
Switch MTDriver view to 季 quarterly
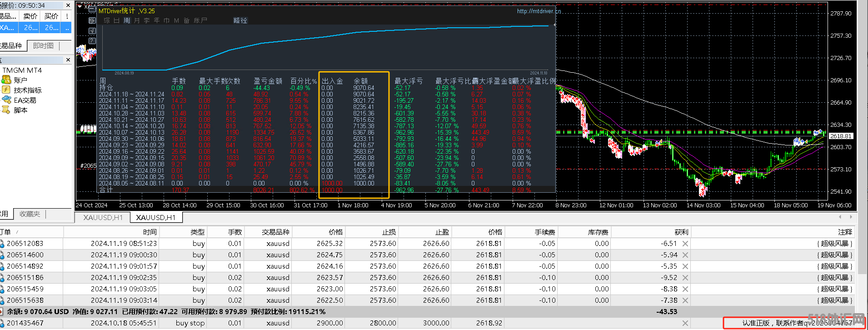tap(147, 20)
